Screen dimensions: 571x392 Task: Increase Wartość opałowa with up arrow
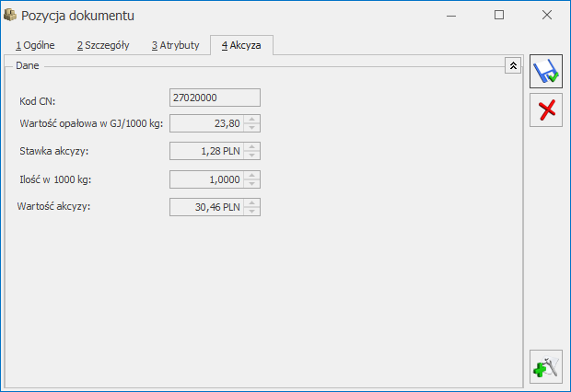click(x=252, y=119)
